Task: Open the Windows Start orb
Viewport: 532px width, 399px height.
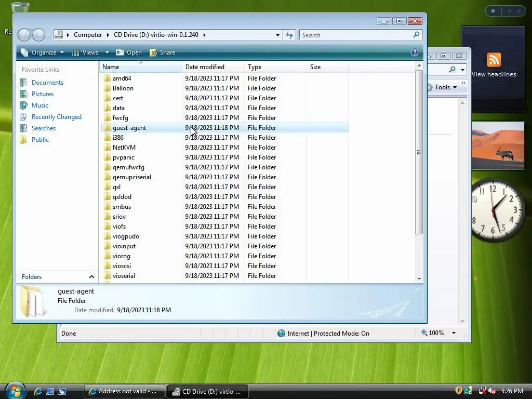Action: 15,391
